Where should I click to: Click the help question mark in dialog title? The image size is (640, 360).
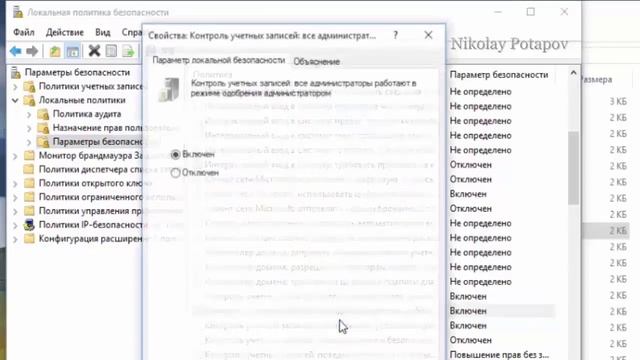395,36
